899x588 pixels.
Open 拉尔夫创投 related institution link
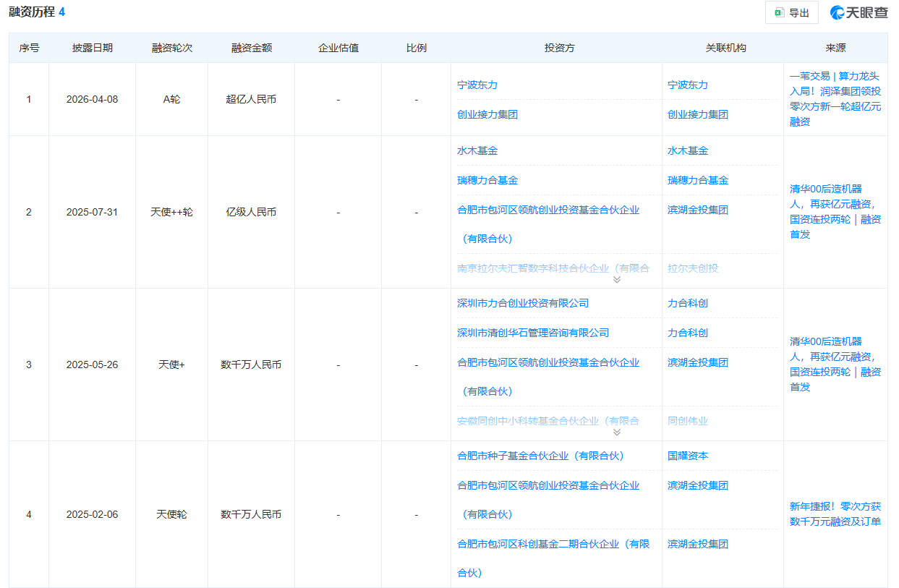693,268
